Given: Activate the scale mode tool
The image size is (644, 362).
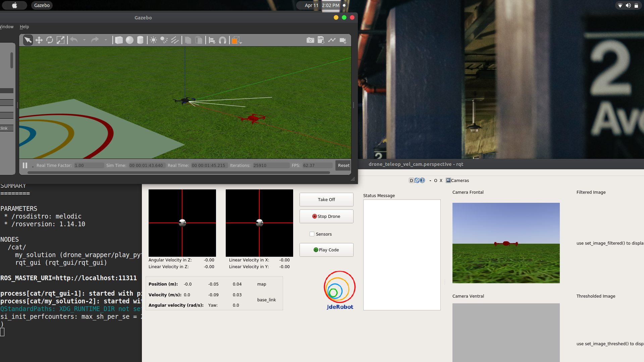Looking at the screenshot, I should [61, 40].
